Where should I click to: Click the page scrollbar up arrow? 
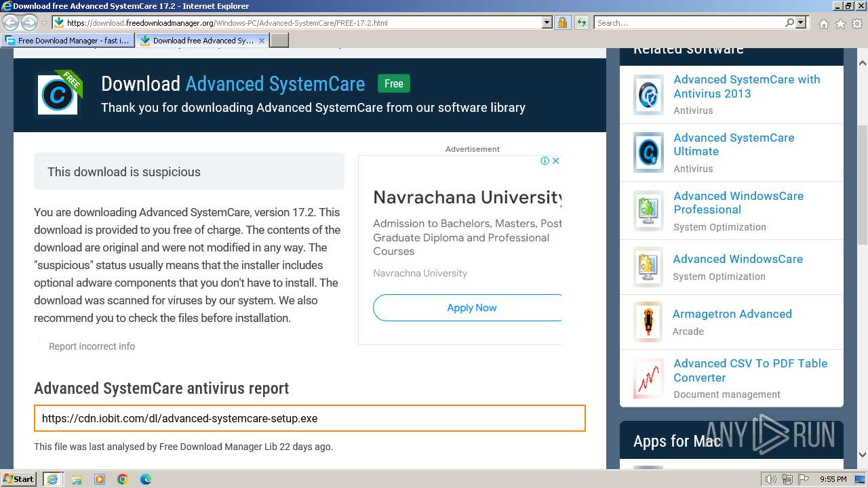pyautogui.click(x=862, y=63)
